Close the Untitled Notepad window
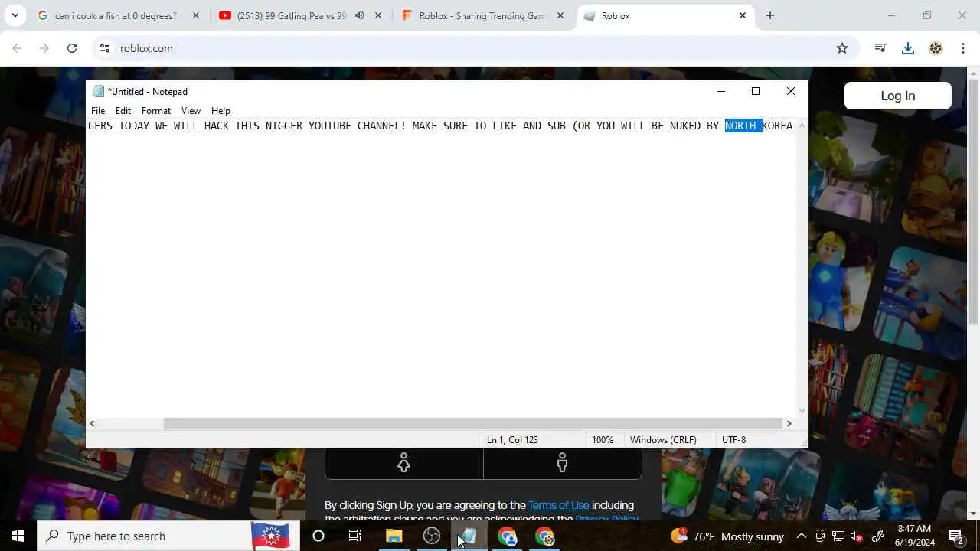 pos(791,91)
